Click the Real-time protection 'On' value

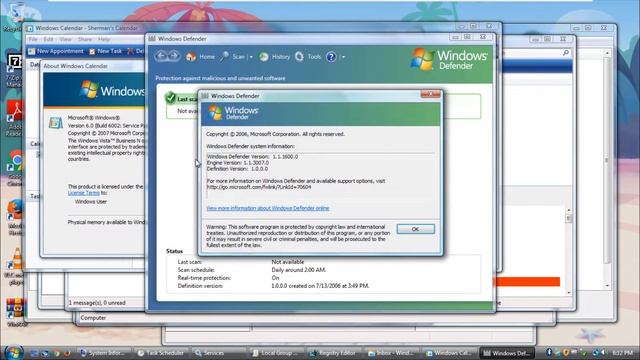275,278
